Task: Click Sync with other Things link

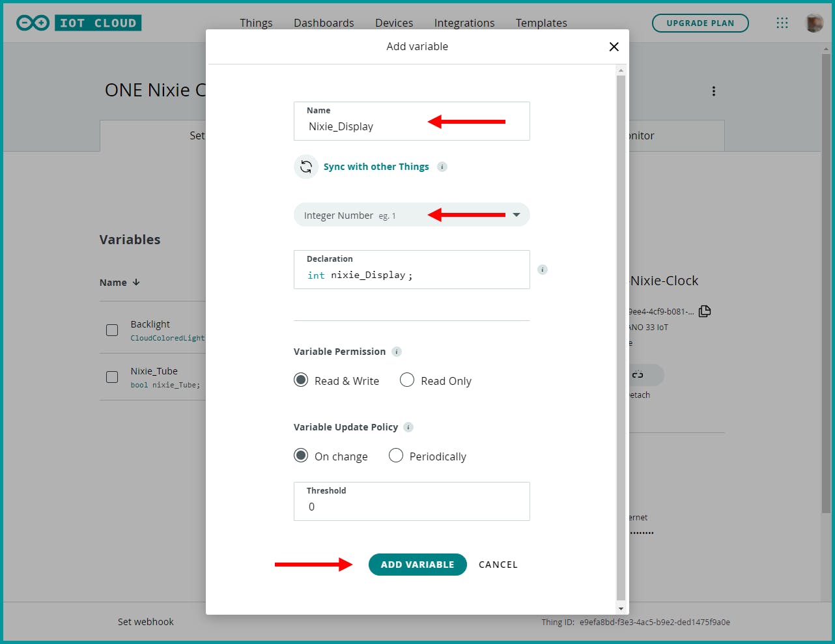Action: tap(376, 167)
